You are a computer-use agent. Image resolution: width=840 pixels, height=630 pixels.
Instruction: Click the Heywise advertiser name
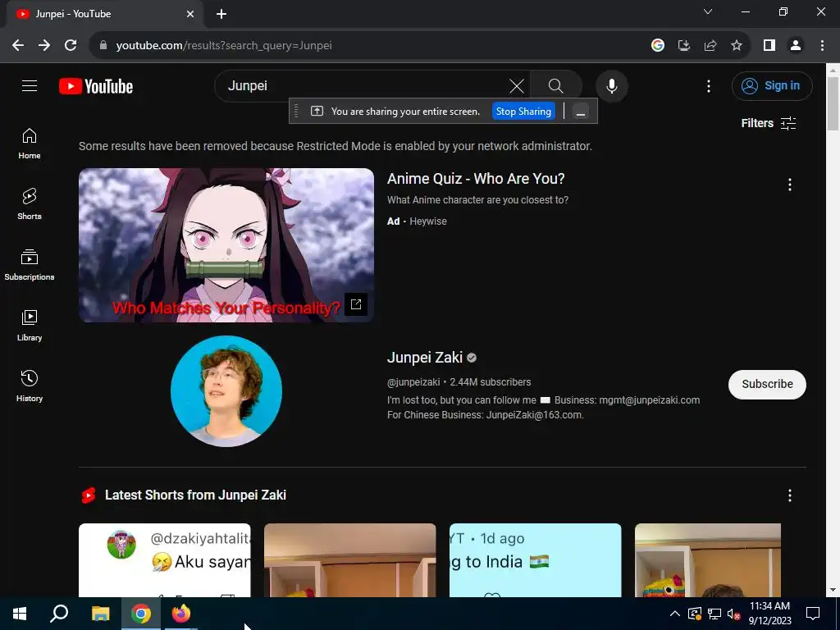click(428, 221)
